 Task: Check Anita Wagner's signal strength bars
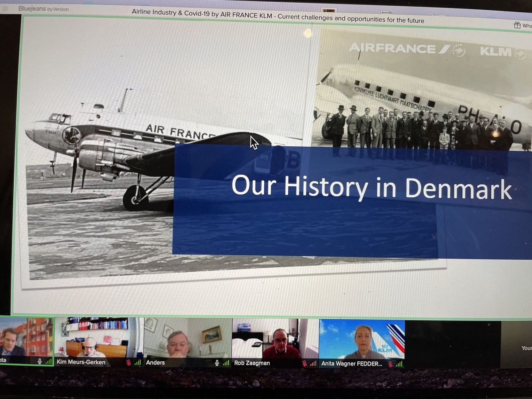click(x=399, y=364)
